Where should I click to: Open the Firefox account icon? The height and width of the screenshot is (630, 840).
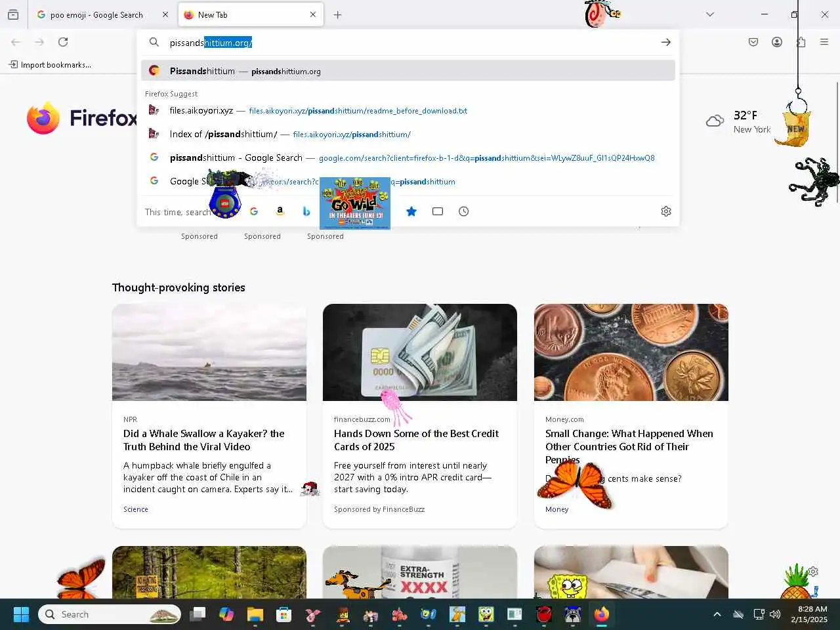pos(777,42)
